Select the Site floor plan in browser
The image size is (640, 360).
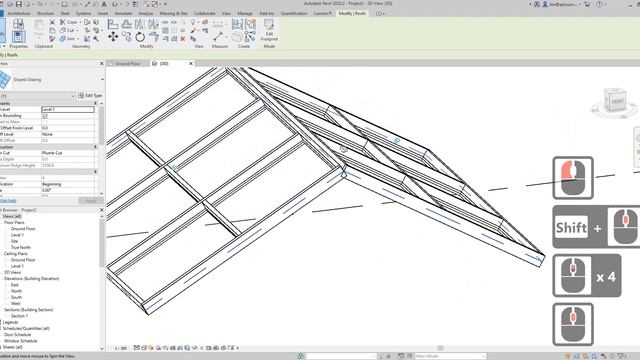(14, 241)
